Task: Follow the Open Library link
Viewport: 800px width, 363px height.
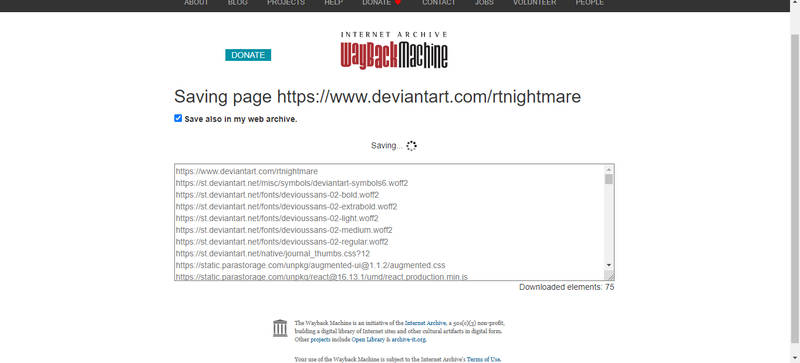Action: [x=367, y=340]
